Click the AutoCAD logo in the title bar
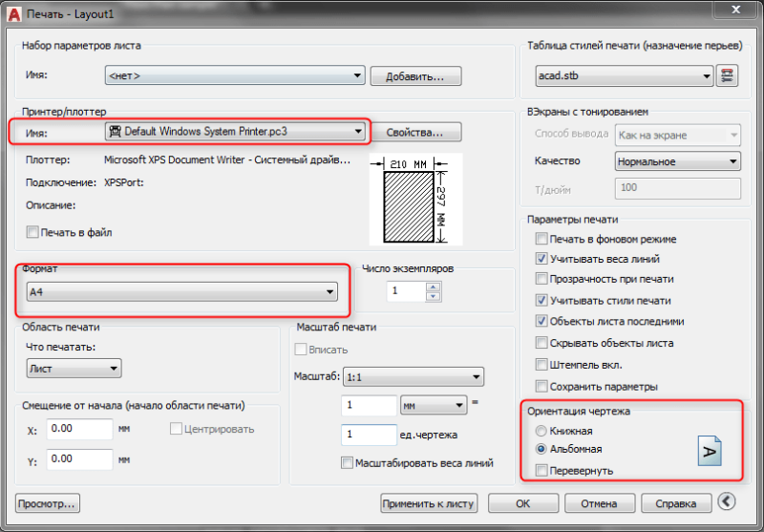The image size is (764, 532). tap(13, 13)
